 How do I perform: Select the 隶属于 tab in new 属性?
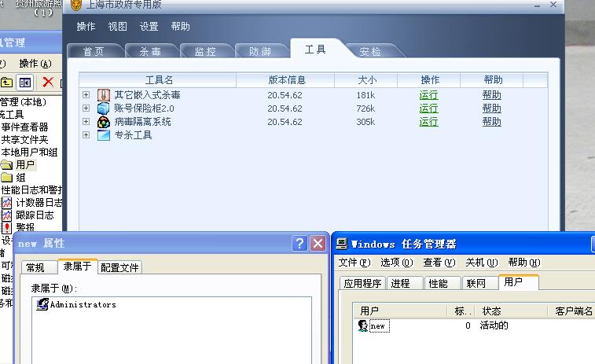click(x=77, y=266)
